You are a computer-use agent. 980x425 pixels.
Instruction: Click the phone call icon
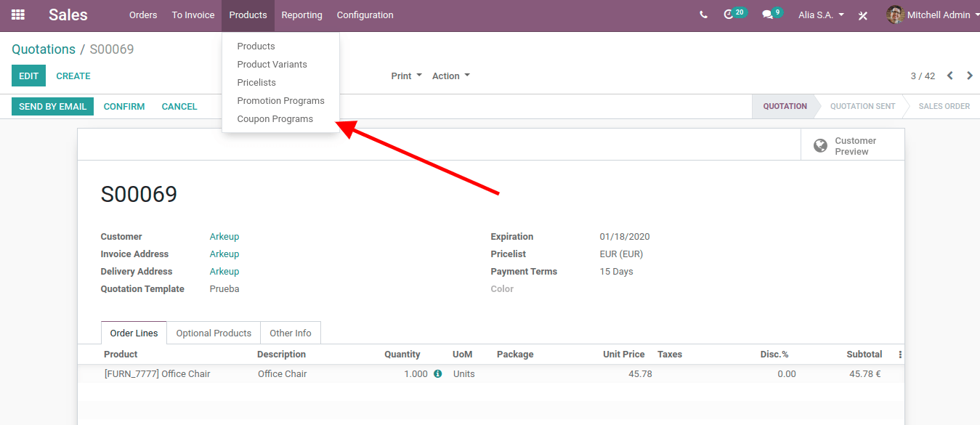point(703,15)
